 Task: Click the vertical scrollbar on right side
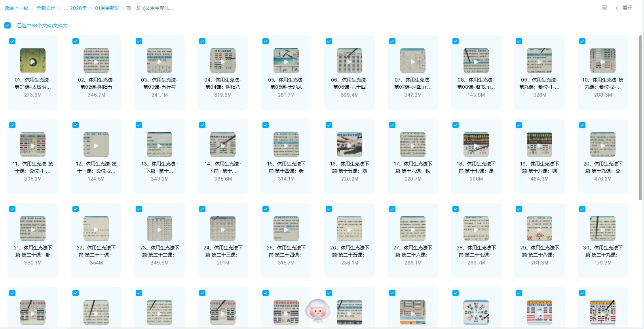(640, 119)
